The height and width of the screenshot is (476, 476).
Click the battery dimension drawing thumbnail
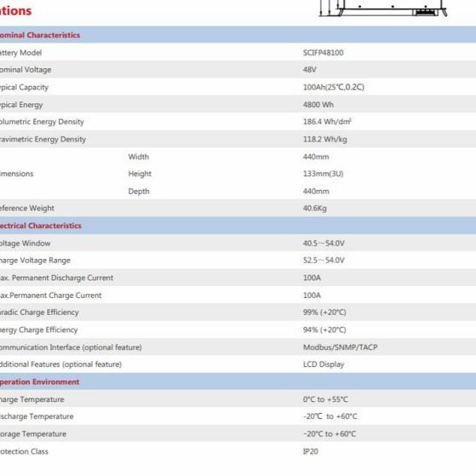(x=383, y=9)
